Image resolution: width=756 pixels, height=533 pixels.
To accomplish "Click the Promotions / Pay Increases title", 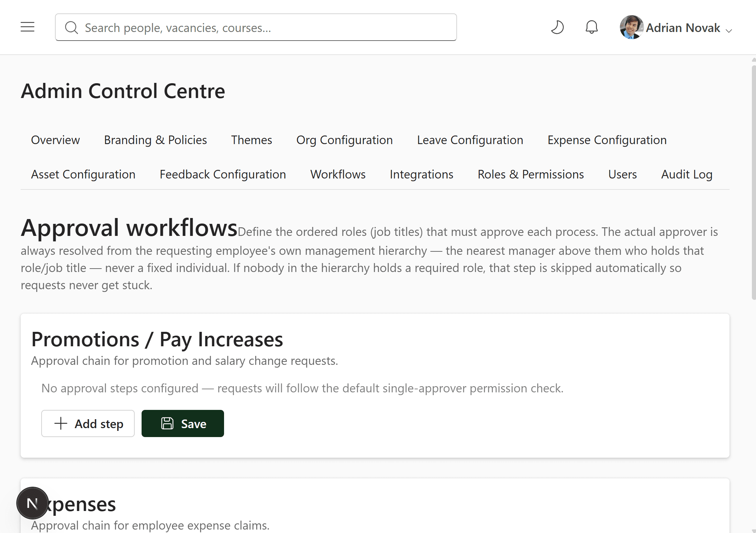I will tap(157, 339).
